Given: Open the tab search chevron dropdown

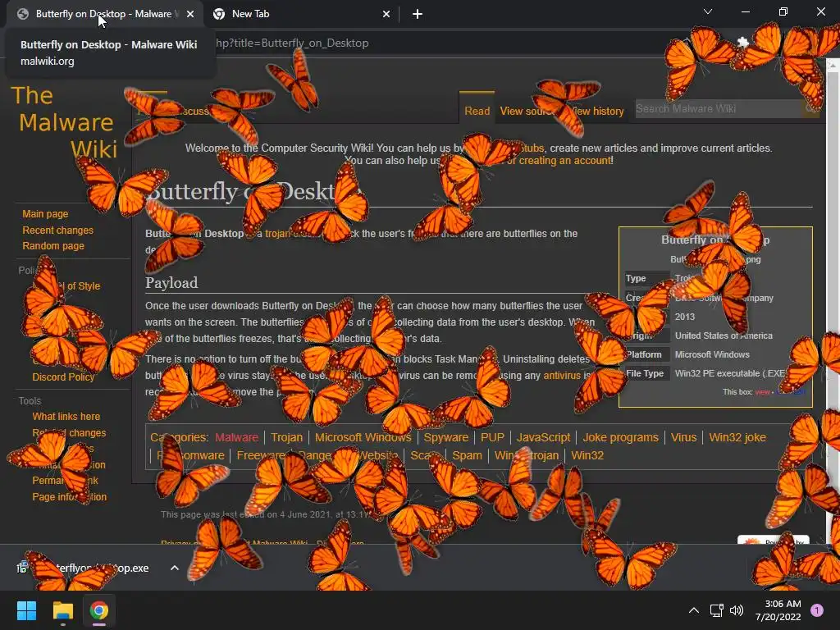Looking at the screenshot, I should (708, 11).
